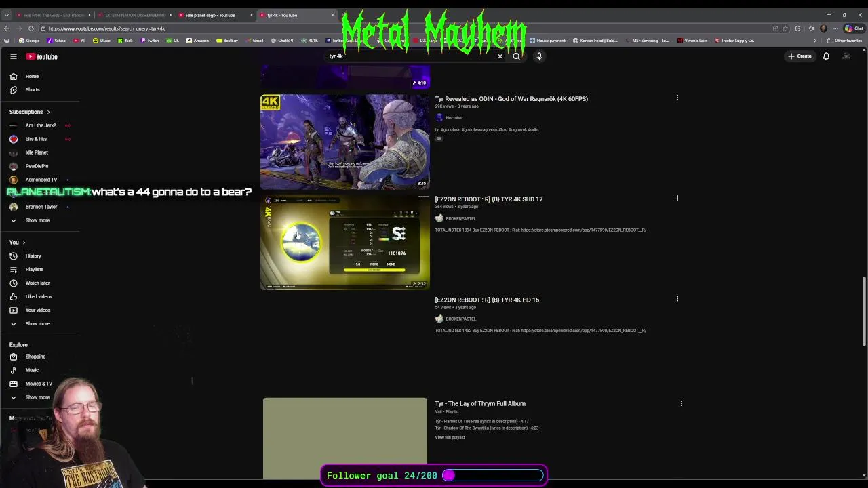Image resolution: width=868 pixels, height=488 pixels.
Task: Switch to the idle planet cbgb tab
Action: (x=214, y=15)
